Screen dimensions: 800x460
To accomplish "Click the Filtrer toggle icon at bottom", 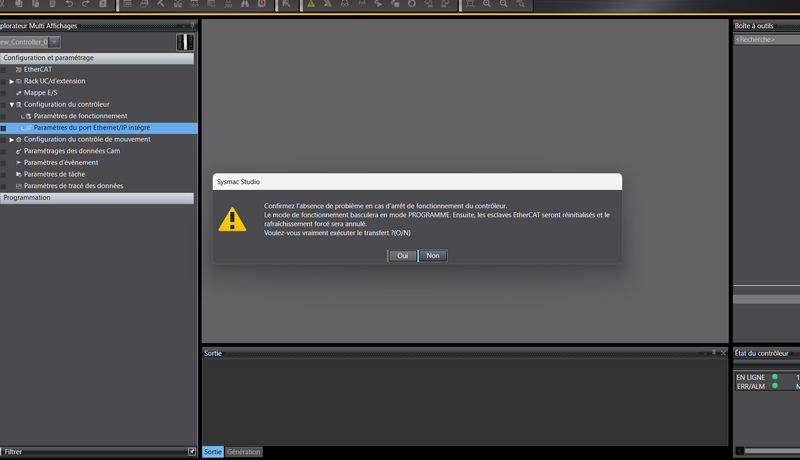I will point(191,452).
